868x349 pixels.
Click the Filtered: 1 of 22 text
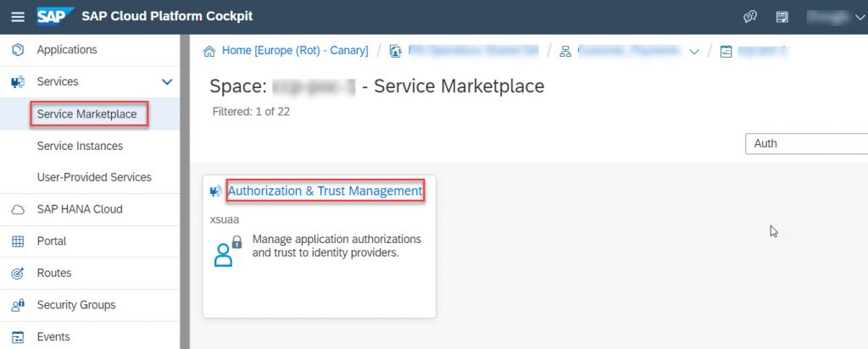tap(251, 112)
